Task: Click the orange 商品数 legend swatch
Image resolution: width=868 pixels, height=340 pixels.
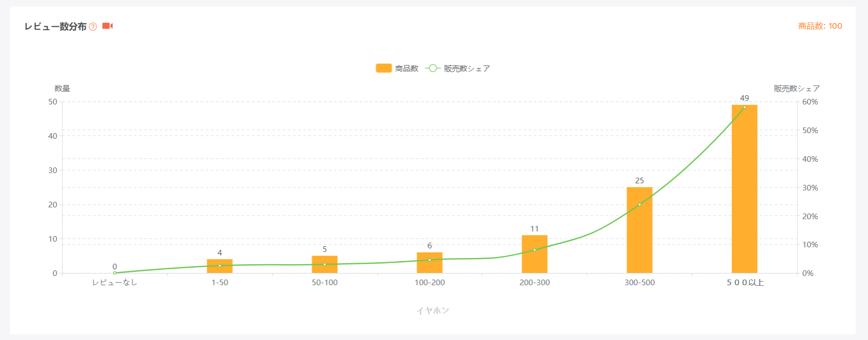Action: click(x=384, y=68)
